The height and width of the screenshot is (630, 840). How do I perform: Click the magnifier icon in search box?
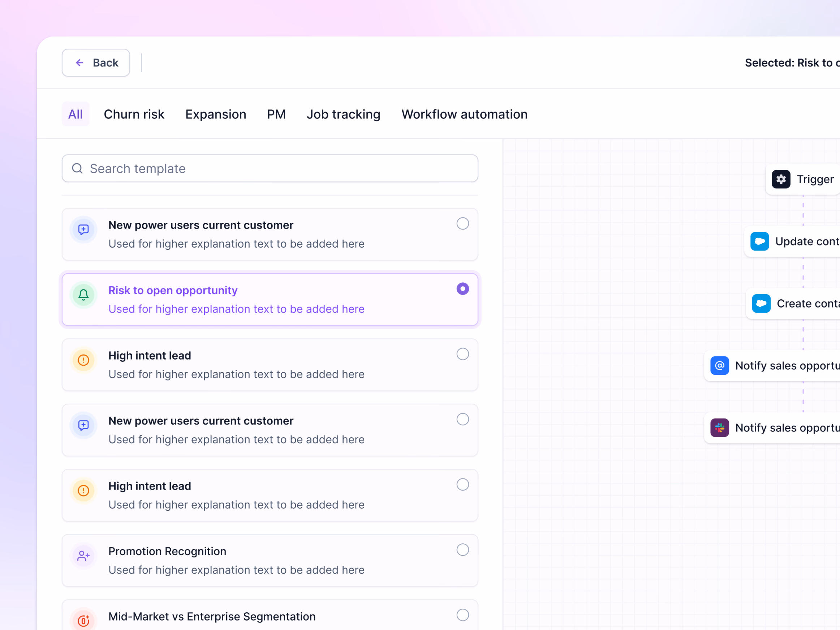77,169
